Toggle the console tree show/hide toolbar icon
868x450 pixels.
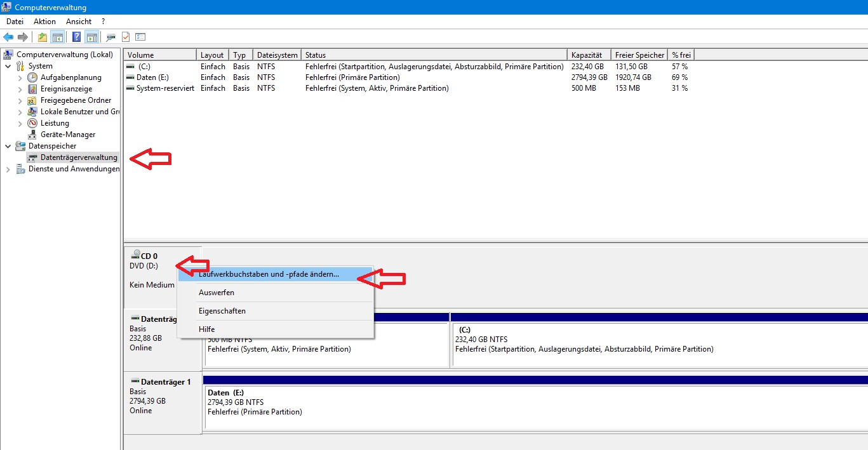click(x=57, y=37)
